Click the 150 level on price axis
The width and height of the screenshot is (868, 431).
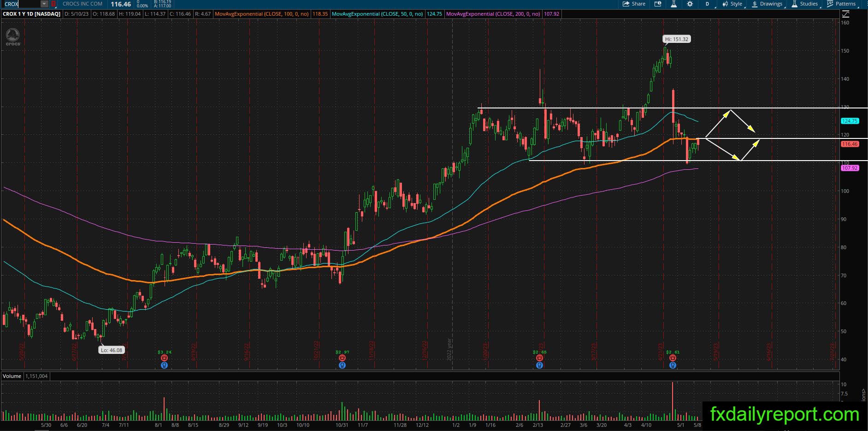point(845,51)
